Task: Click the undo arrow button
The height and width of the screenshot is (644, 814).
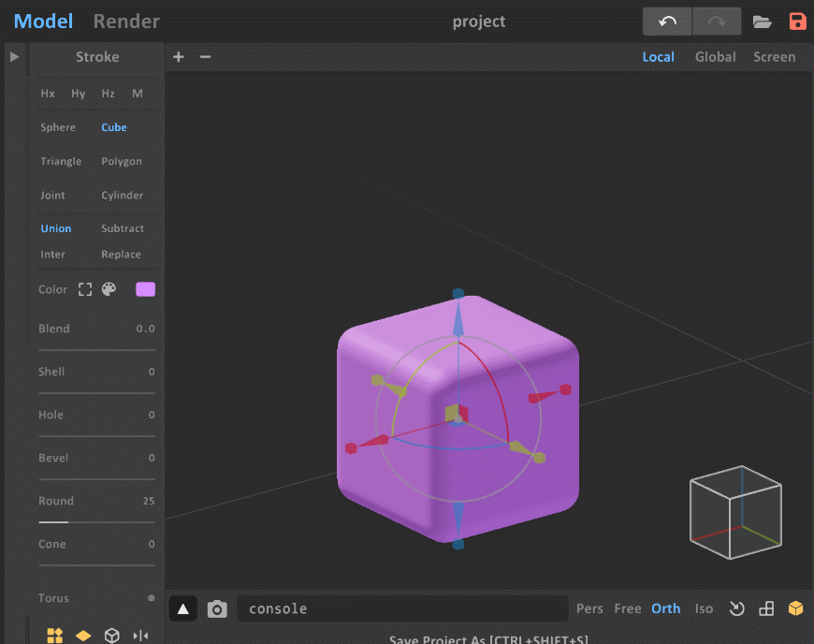Action: [667, 22]
